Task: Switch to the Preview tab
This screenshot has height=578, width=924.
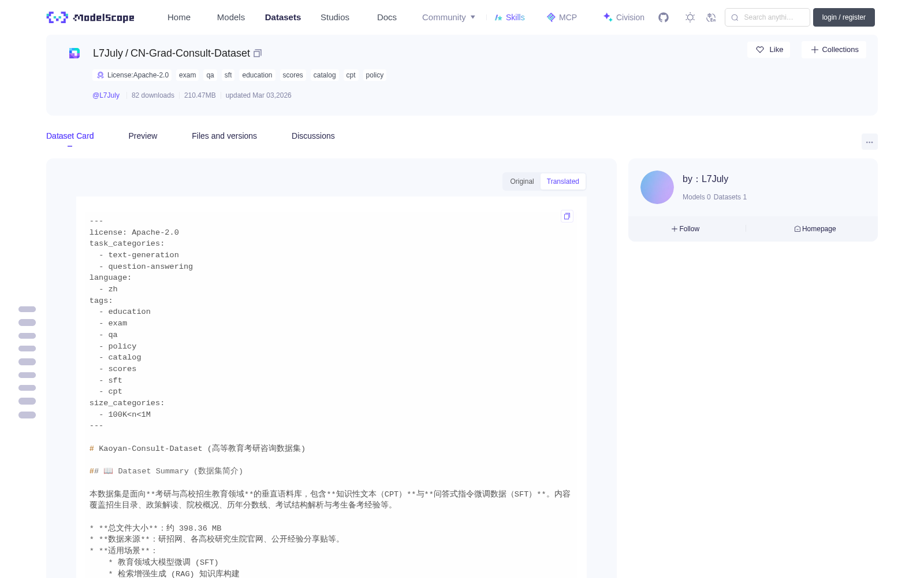Action: pos(143,136)
